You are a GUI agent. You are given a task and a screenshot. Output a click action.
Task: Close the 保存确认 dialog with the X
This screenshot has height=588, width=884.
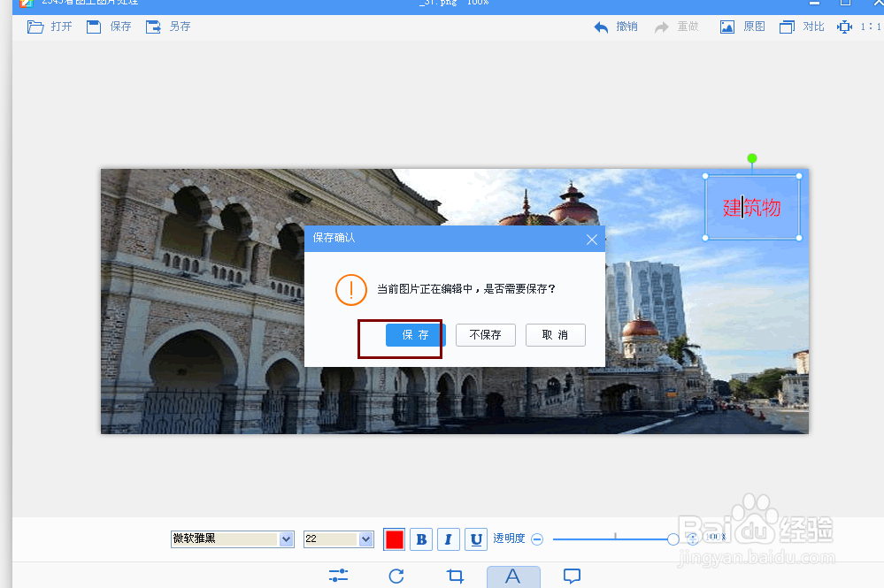[x=592, y=239]
